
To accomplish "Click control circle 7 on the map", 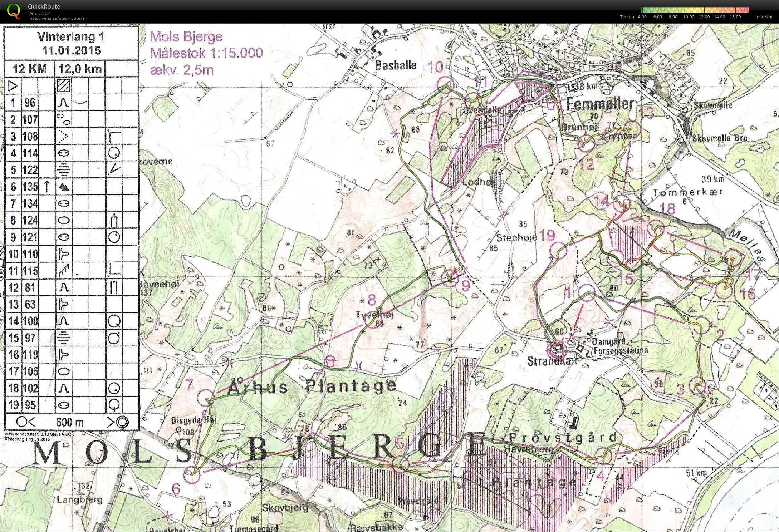I will (x=206, y=398).
